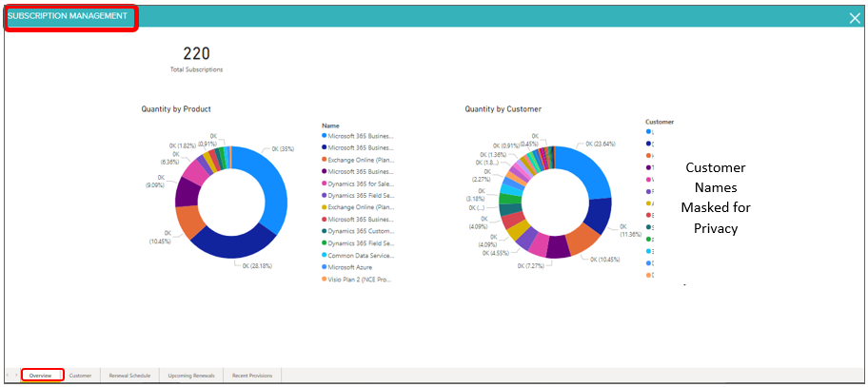Click the Quantity by Product chart title
Viewport: 868px width, 387px height.
(x=176, y=109)
